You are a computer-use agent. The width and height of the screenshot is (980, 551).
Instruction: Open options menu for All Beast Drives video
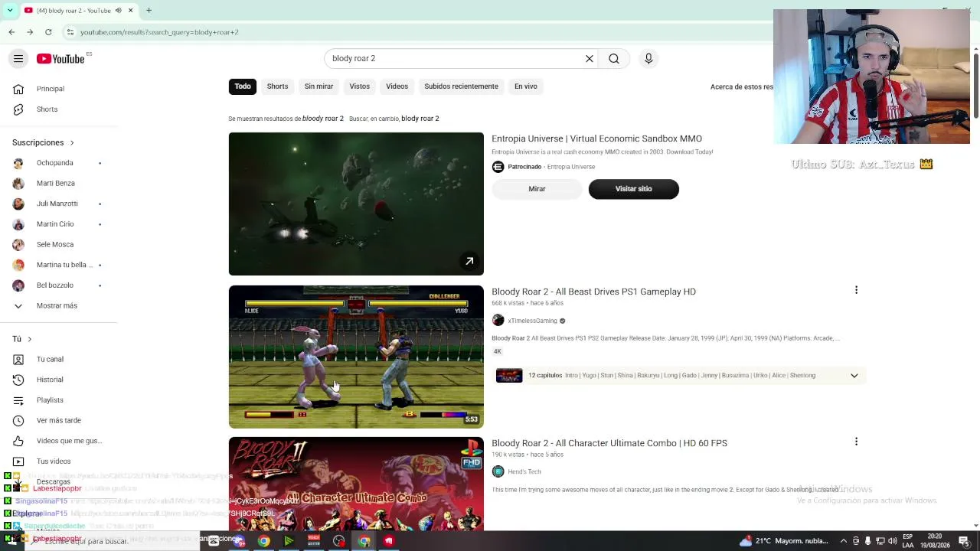click(856, 290)
